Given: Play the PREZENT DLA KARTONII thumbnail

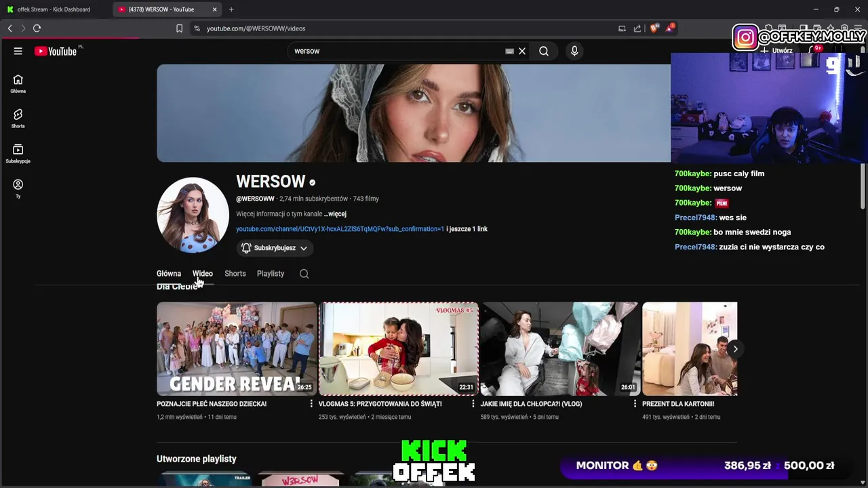Looking at the screenshot, I should tap(690, 348).
